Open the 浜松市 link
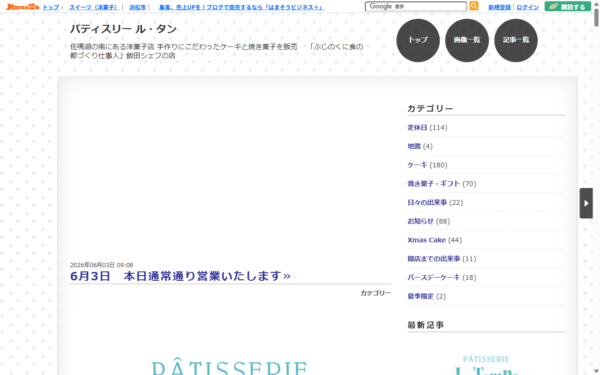 coord(137,7)
